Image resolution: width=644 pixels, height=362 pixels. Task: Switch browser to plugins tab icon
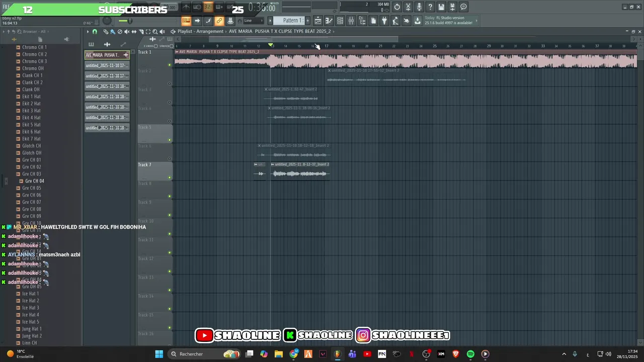pyautogui.click(x=66, y=39)
